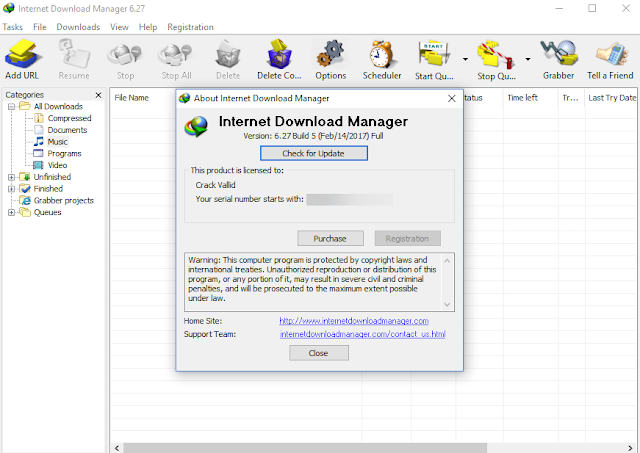This screenshot has width=640, height=453.
Task: Open Start Queue dropdown arrow
Action: [x=465, y=60]
